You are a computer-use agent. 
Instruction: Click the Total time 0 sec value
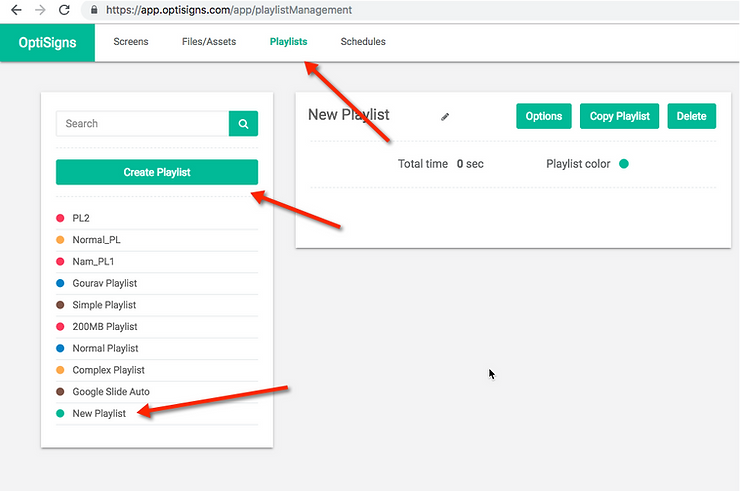(470, 164)
